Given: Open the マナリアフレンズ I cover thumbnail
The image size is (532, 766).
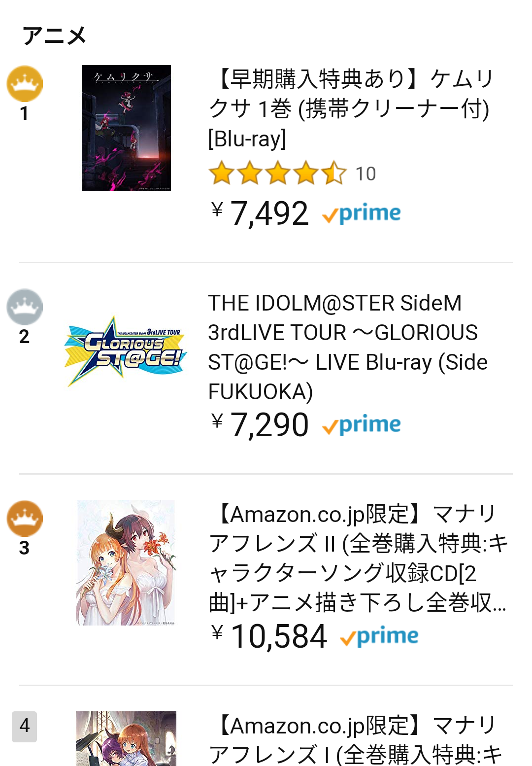Looking at the screenshot, I should click(126, 738).
